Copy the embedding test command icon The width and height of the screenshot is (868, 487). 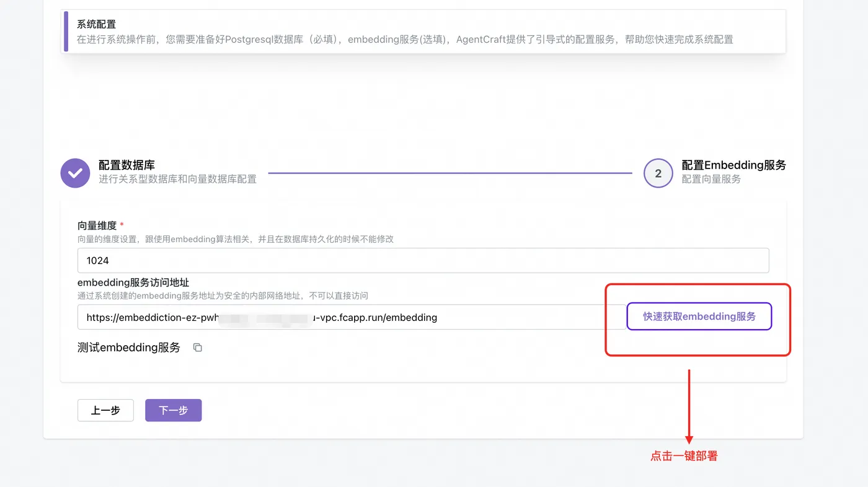click(x=198, y=348)
